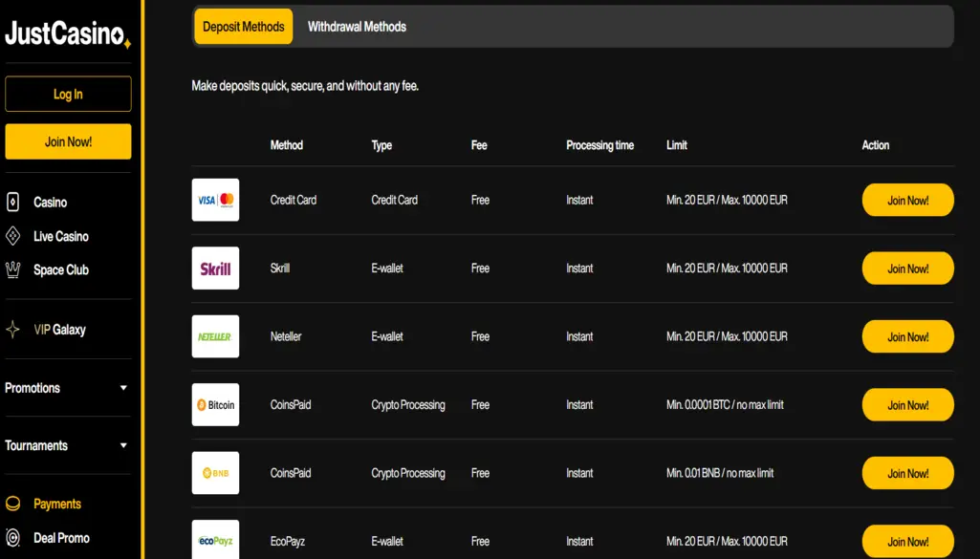
Task: Click the deposits quick and secure description
Action: click(x=305, y=86)
